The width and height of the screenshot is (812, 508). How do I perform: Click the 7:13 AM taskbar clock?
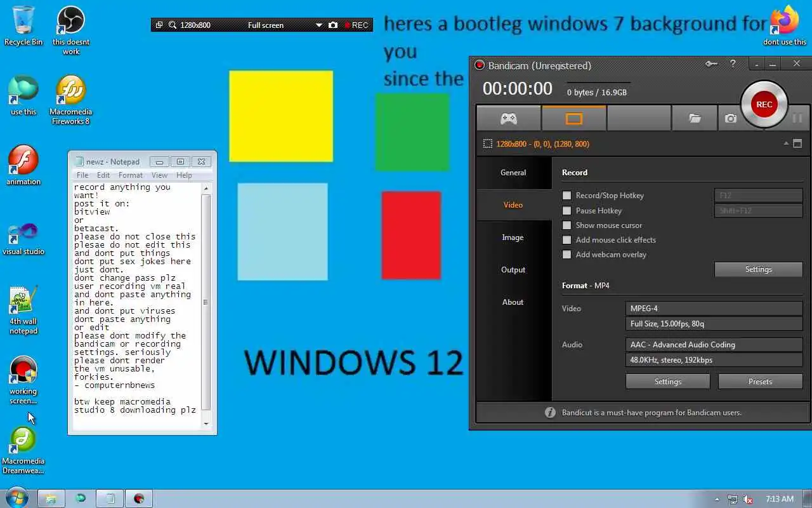780,499
